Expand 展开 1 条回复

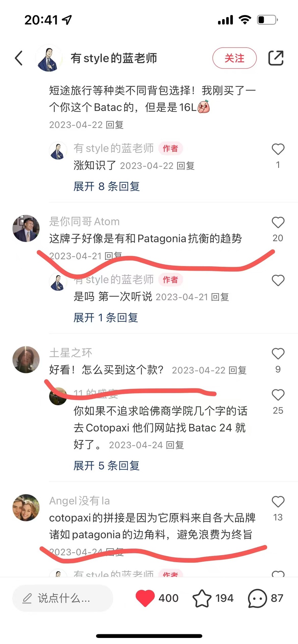[x=106, y=318]
